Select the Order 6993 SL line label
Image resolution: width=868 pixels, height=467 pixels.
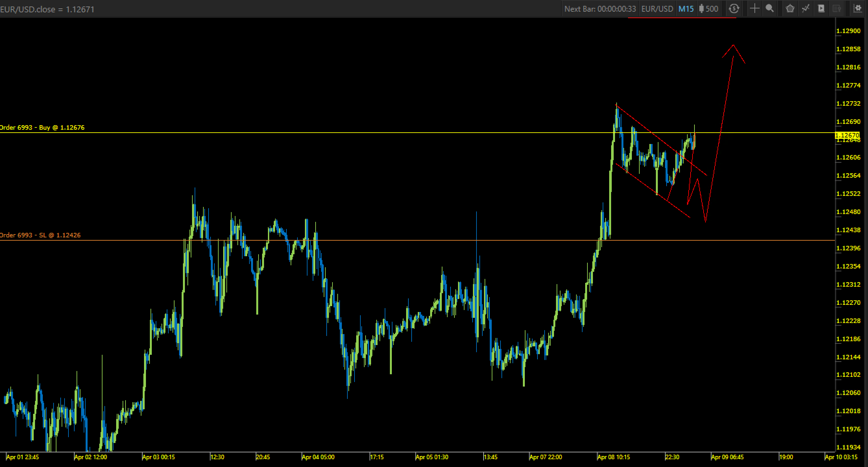[x=40, y=235]
